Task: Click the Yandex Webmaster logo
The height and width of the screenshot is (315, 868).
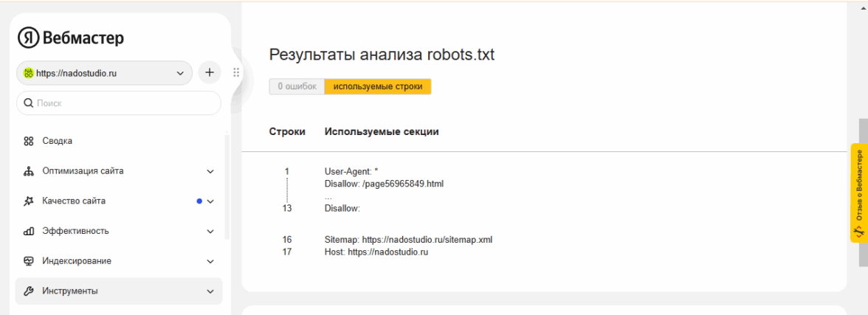Action: click(71, 38)
